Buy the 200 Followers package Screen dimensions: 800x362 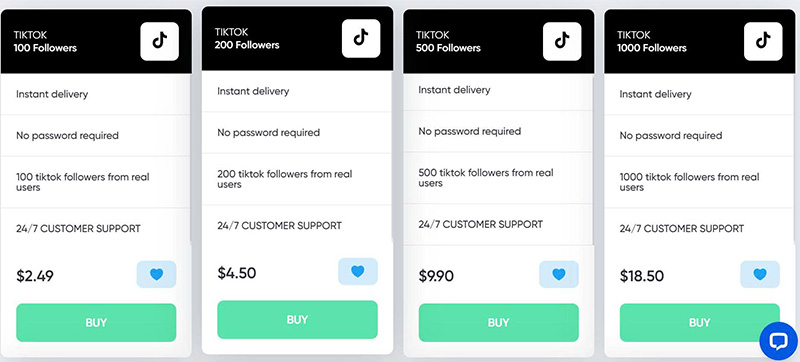point(297,320)
